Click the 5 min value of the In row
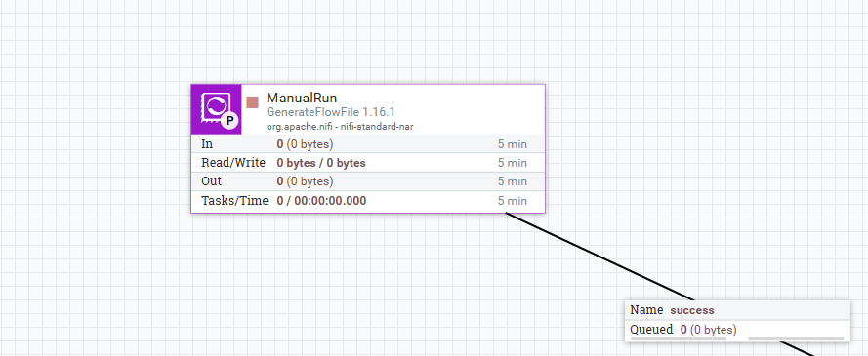 (x=512, y=144)
